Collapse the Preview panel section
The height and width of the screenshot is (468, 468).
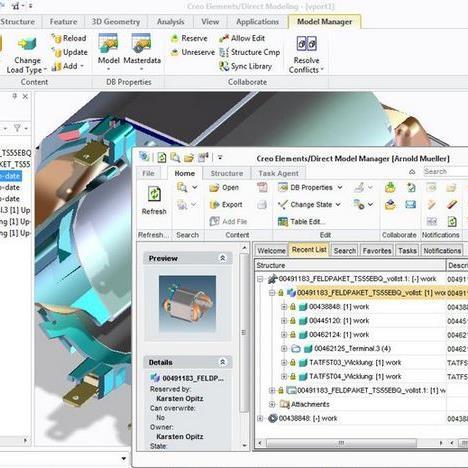point(222,258)
